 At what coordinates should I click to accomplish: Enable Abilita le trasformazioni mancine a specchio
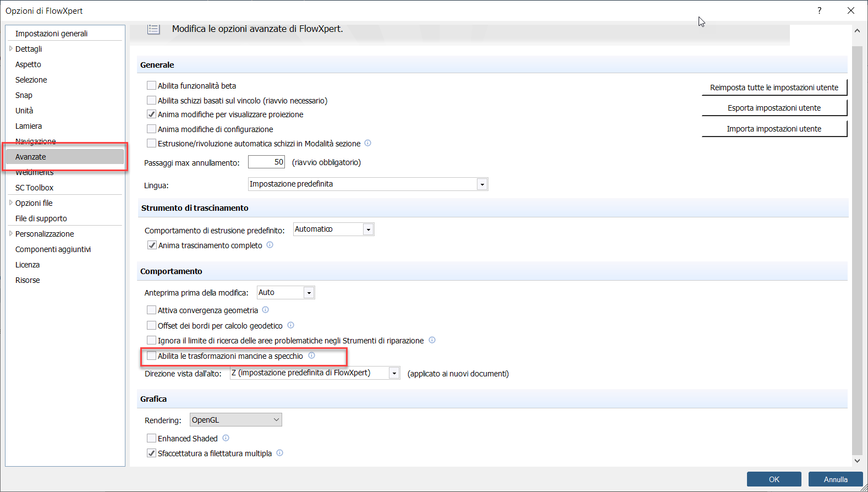click(x=151, y=356)
